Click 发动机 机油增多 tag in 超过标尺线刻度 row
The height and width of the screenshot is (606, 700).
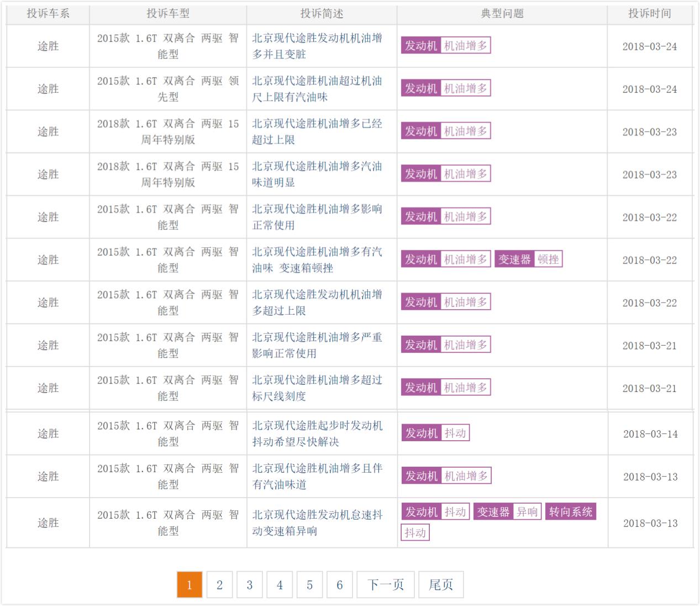tap(446, 388)
